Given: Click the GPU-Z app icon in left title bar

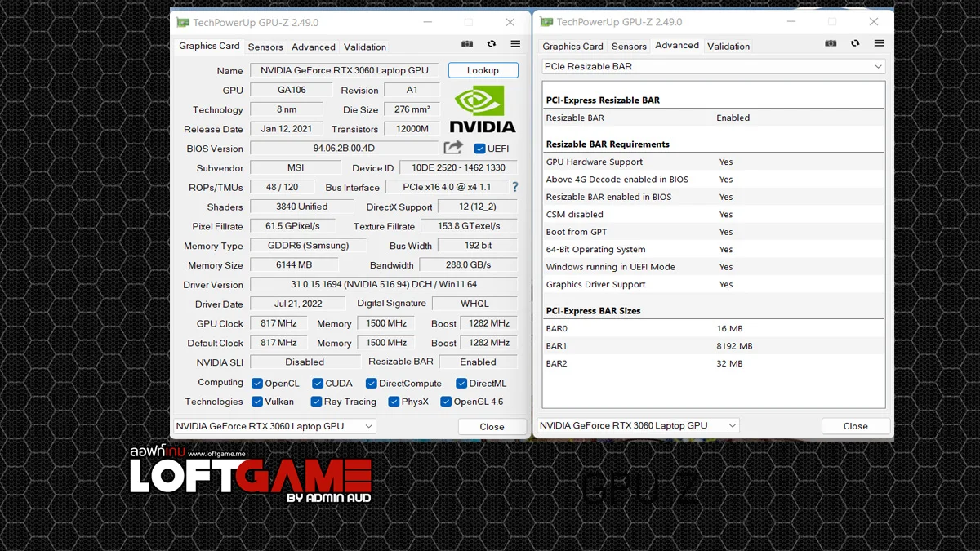Looking at the screenshot, I should [183, 22].
